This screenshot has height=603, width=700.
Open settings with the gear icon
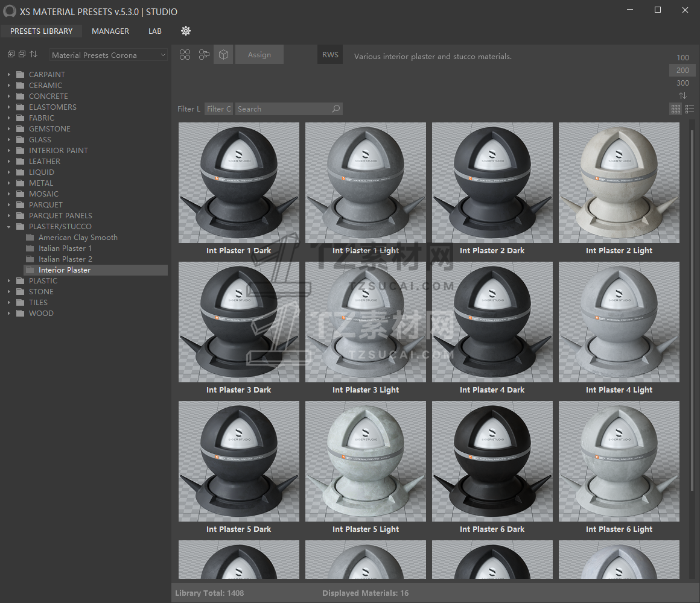click(x=186, y=31)
